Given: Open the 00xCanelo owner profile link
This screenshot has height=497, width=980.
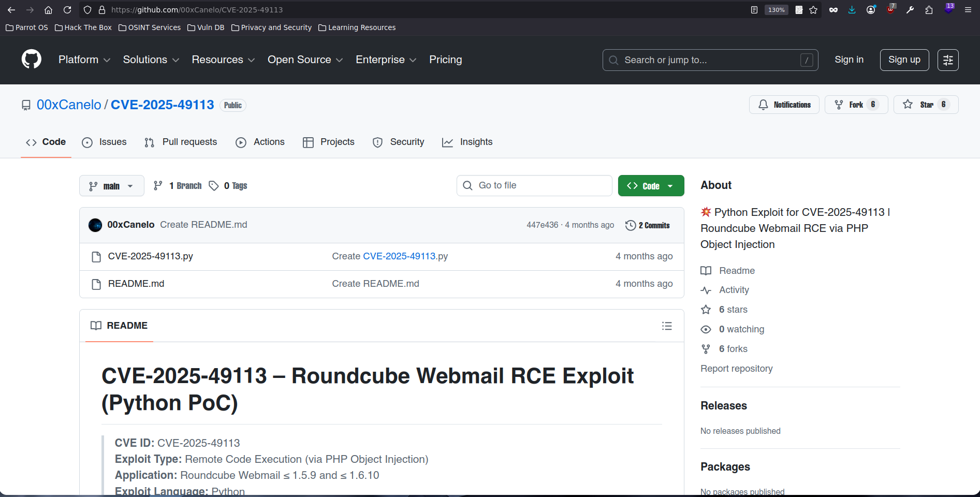Looking at the screenshot, I should (x=69, y=105).
